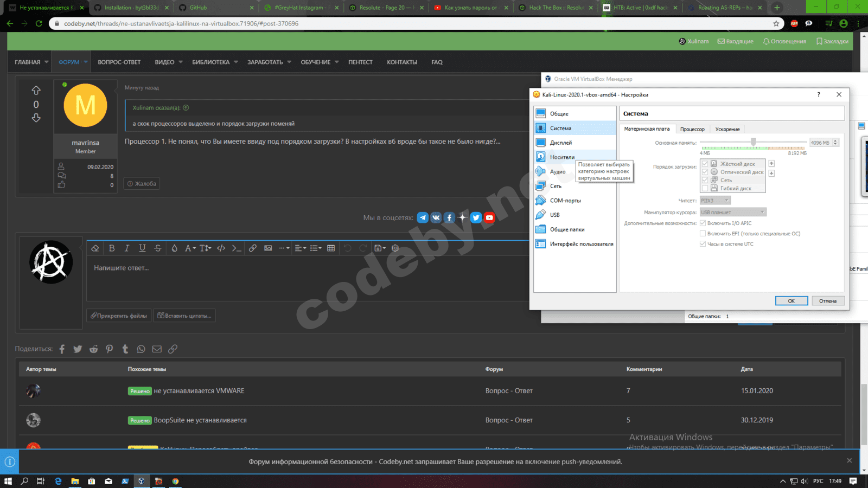Expand the Манипулятор курсора dropdown
Screen dimensions: 868x488
732,213
